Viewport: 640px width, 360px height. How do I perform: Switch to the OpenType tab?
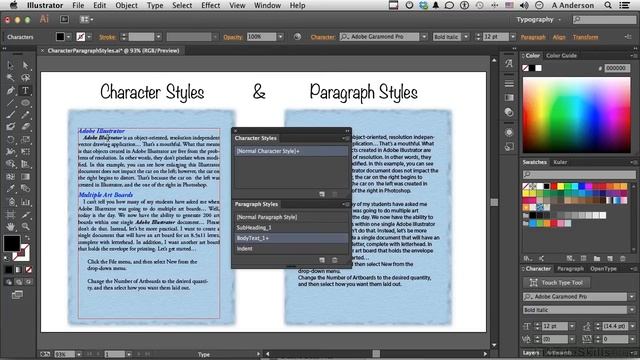[603, 269]
